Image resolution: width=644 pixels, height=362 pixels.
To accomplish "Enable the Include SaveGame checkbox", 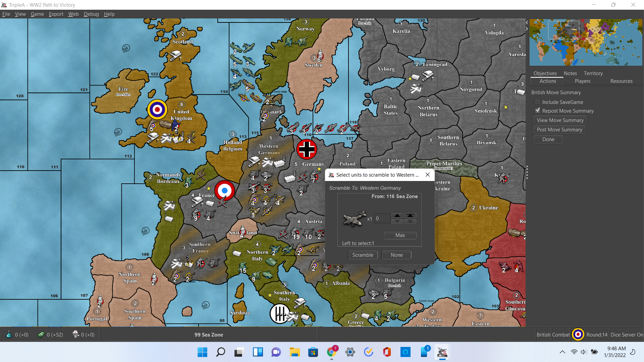I will 538,102.
